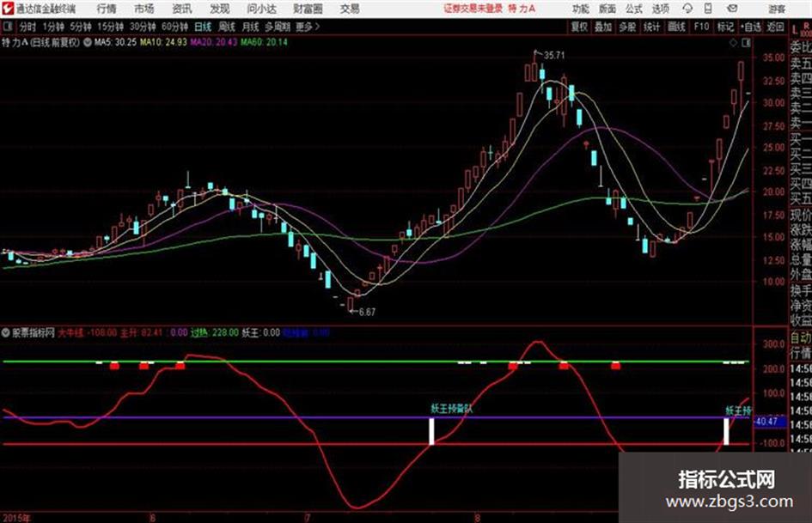Open the mail envelope icon
The width and height of the screenshot is (812, 523).
(732, 9)
